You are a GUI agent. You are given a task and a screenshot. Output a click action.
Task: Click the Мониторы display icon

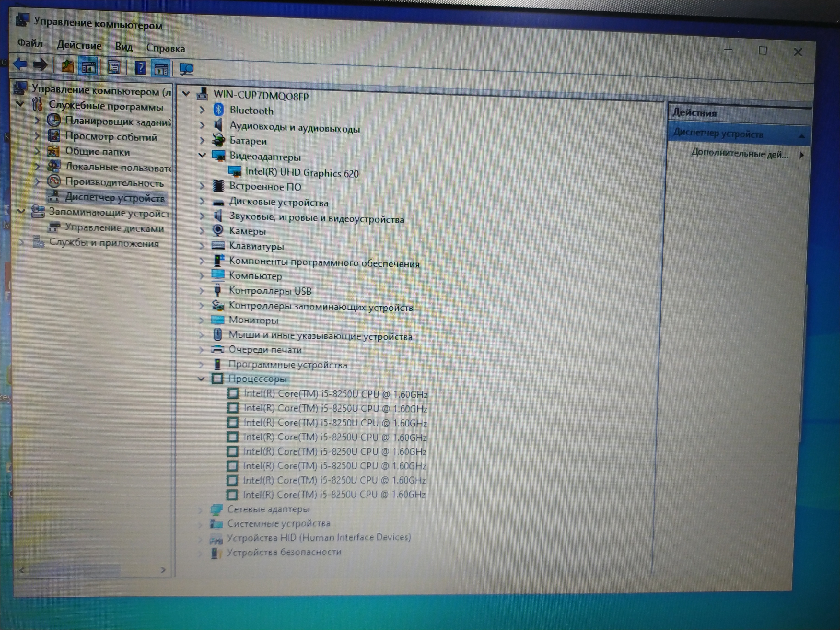(x=217, y=320)
